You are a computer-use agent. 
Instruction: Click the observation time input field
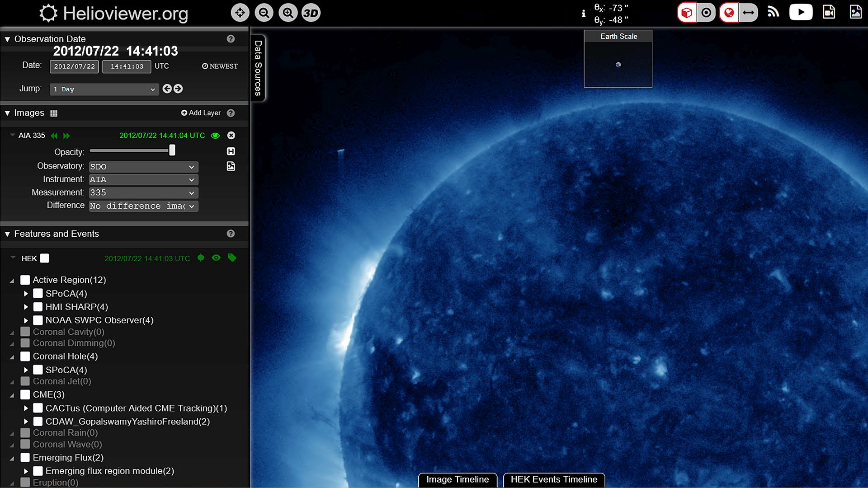127,66
